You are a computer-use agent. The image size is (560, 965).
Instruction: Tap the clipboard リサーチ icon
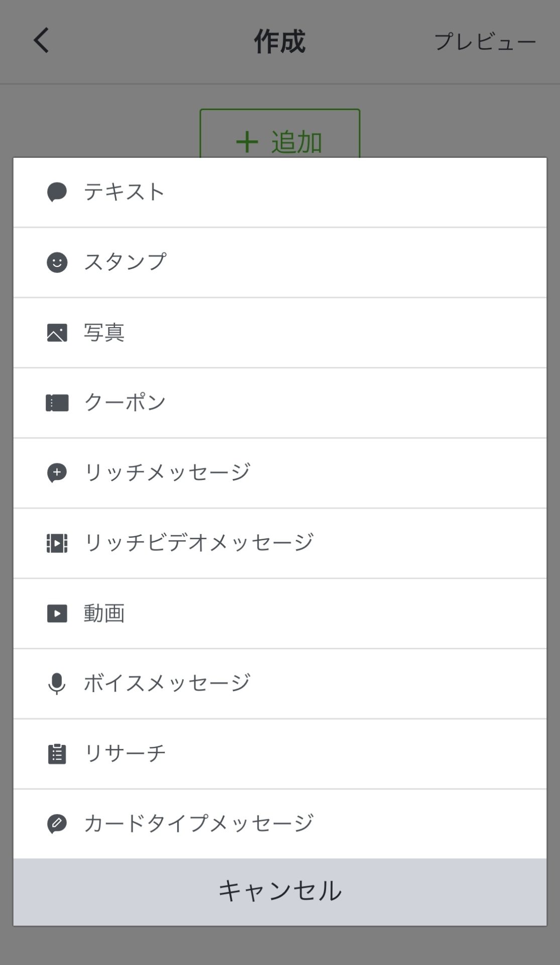[x=57, y=754]
